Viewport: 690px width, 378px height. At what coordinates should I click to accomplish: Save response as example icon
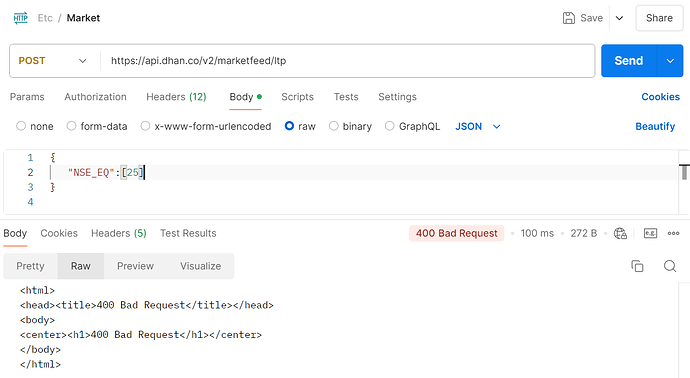(650, 233)
